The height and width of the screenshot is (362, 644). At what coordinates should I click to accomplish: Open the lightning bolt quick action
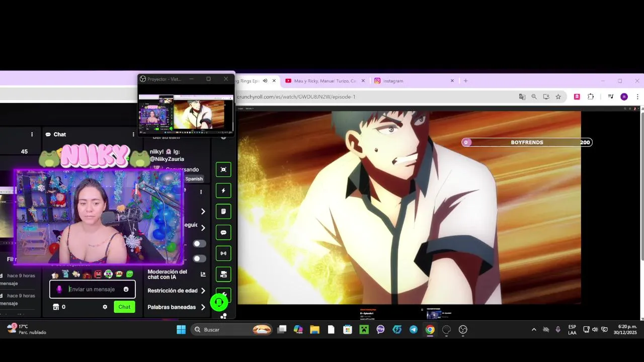point(223,191)
